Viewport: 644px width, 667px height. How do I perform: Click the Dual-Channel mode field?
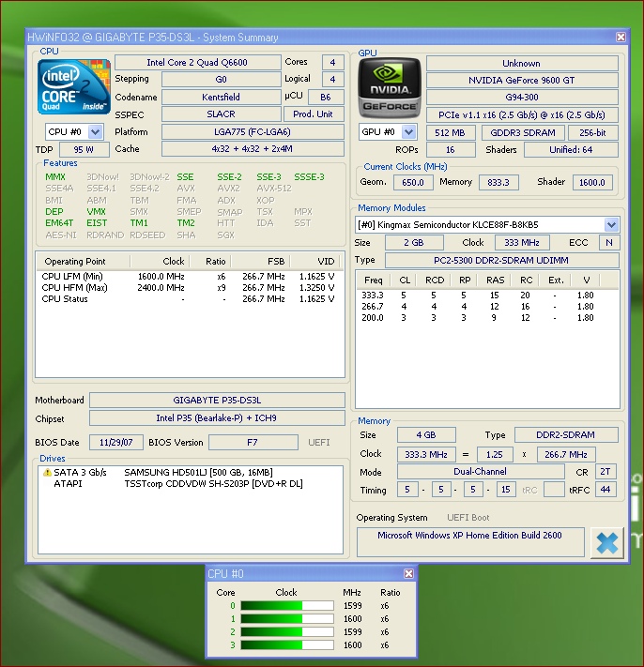pos(481,472)
